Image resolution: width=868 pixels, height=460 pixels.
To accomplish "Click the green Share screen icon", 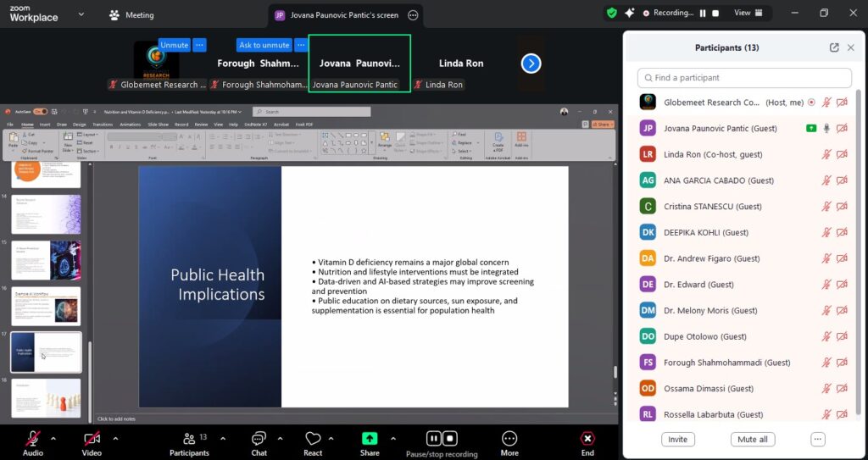I will click(x=370, y=439).
